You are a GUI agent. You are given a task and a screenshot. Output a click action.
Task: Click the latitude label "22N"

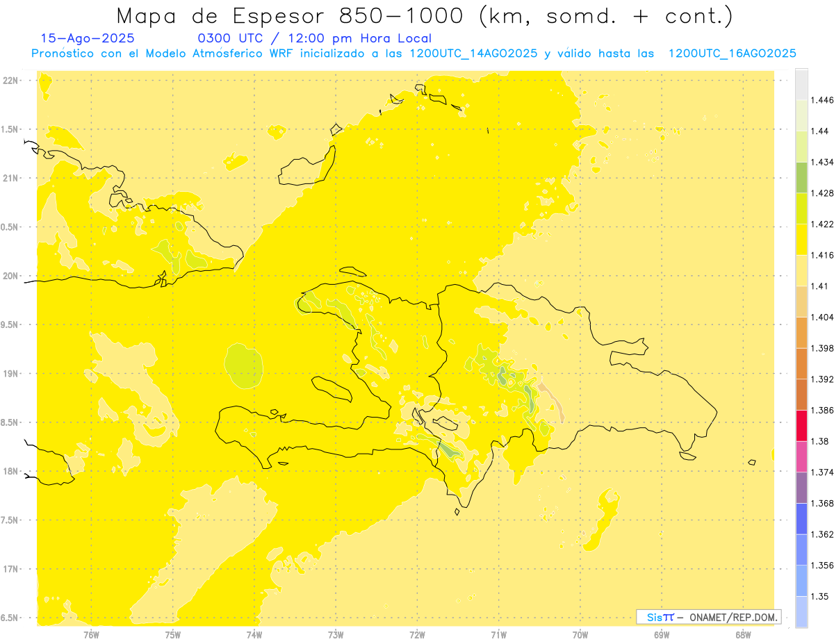coord(12,81)
